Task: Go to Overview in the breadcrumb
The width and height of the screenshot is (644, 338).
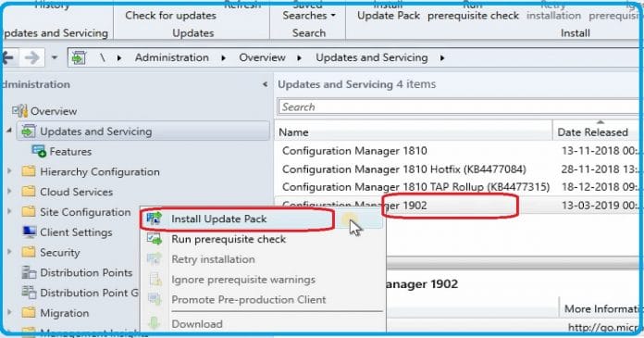Action: pyautogui.click(x=263, y=57)
